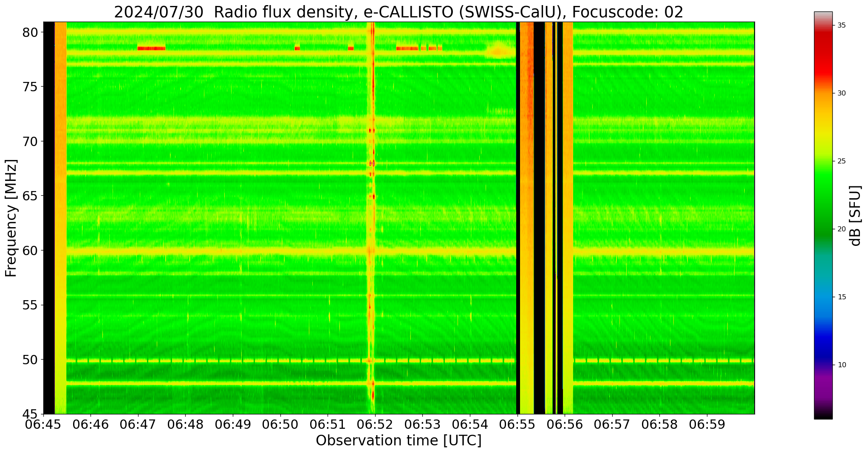Click the 50 MHz frequency tick label
This screenshot has width=868, height=453.
tap(30, 360)
